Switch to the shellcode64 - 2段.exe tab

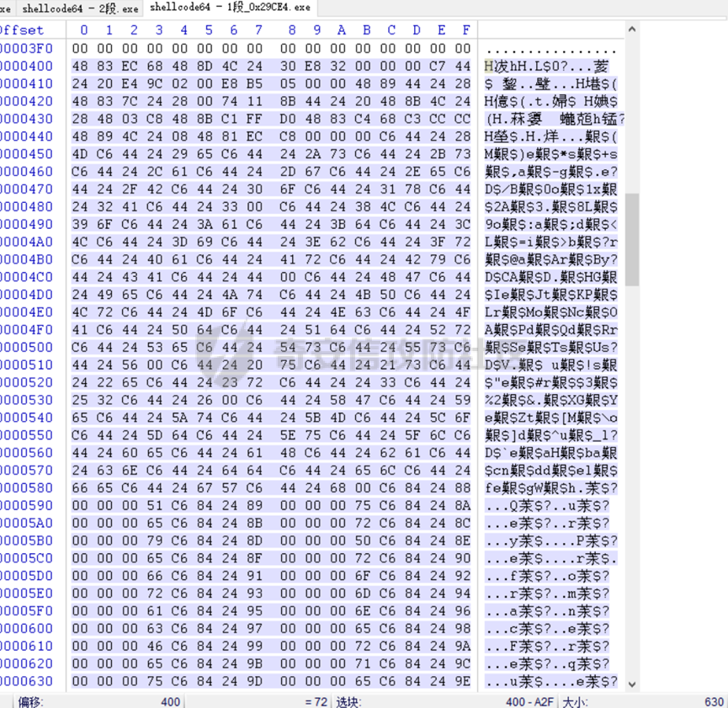click(80, 8)
